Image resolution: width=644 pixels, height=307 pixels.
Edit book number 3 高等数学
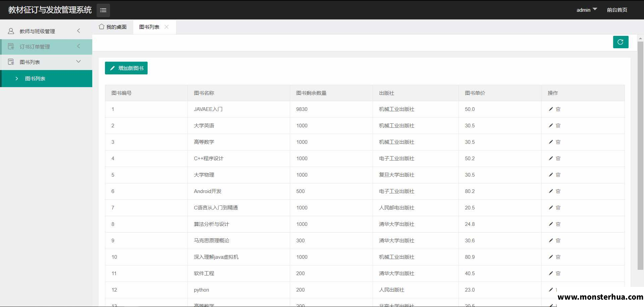coord(551,142)
